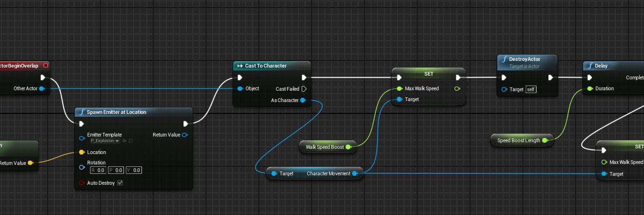The width and height of the screenshot is (644, 215).
Task: Click the Cast To Character execution input pin
Action: 240,77
